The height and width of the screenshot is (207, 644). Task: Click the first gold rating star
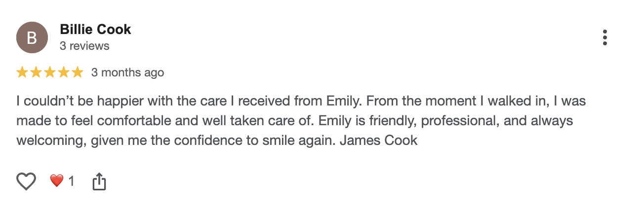pyautogui.click(x=22, y=73)
